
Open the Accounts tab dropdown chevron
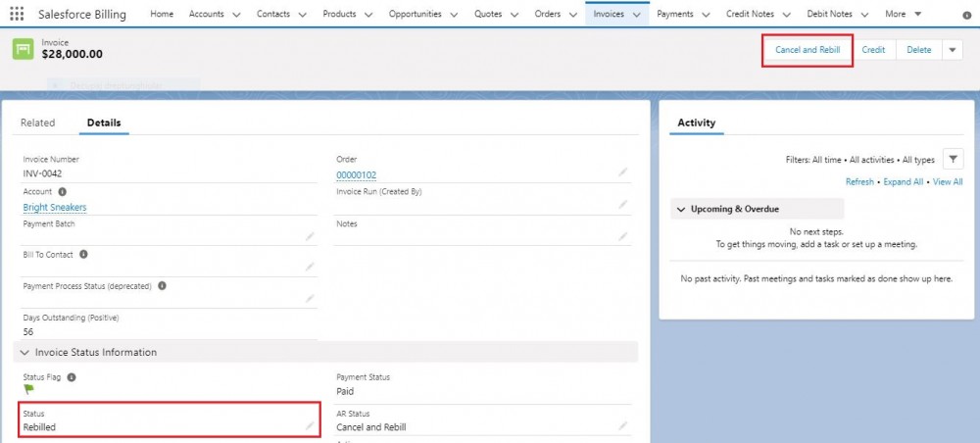pos(235,15)
